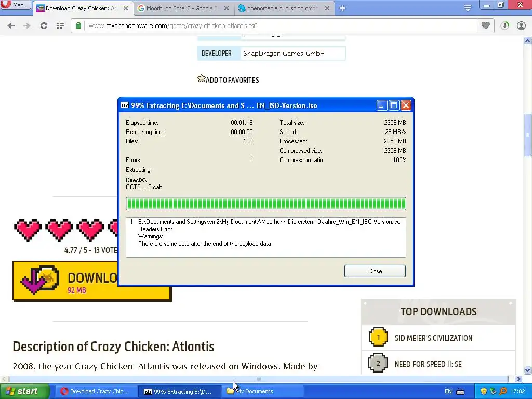Click Total size value 2356 MB
Viewport: 532px width, 399px height.
pos(395,123)
